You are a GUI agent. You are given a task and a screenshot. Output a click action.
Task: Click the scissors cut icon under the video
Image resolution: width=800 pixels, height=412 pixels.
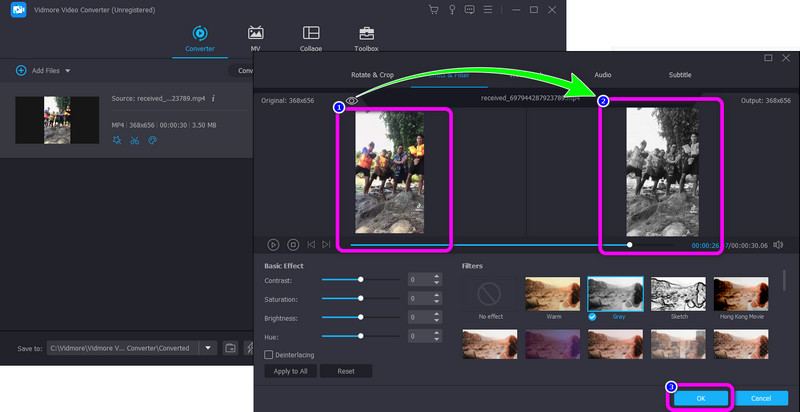coord(135,141)
